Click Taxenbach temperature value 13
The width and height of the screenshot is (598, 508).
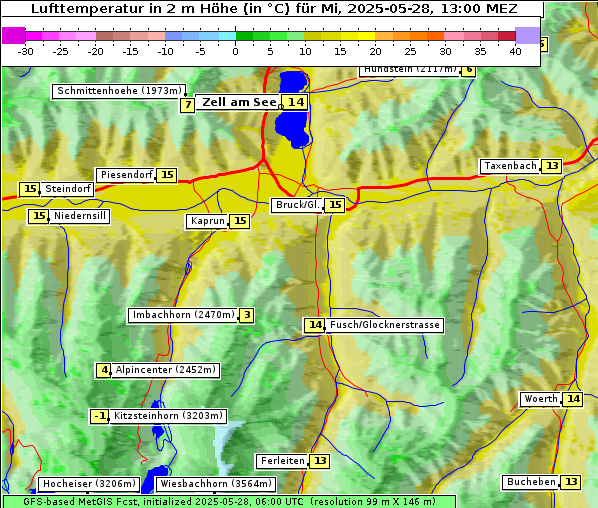pos(552,166)
